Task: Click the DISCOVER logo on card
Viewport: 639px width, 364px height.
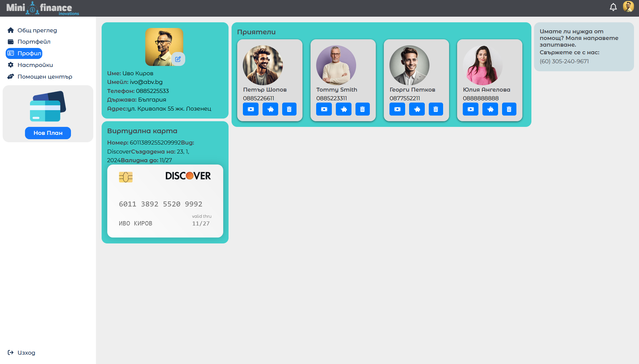Action: pyautogui.click(x=188, y=176)
